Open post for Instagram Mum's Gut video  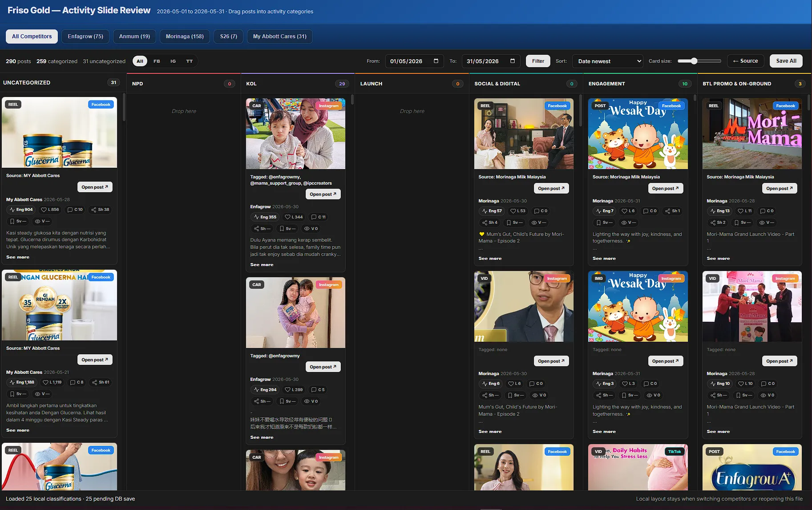[x=551, y=361]
